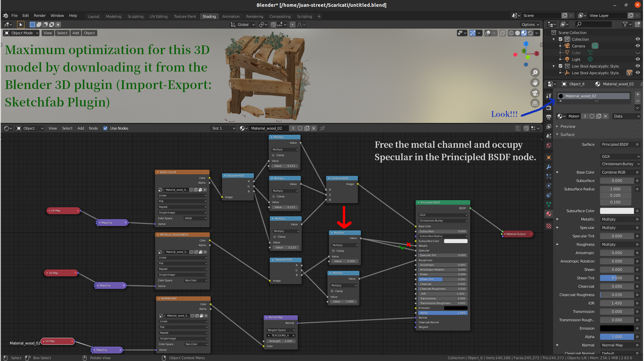Open the Texture properties checker tab

coord(548,226)
